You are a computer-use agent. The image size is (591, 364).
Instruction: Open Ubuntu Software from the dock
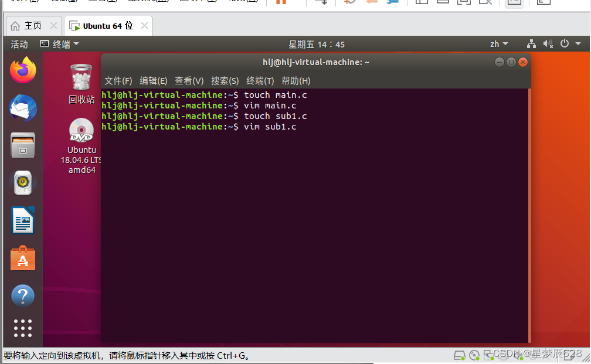(x=22, y=258)
